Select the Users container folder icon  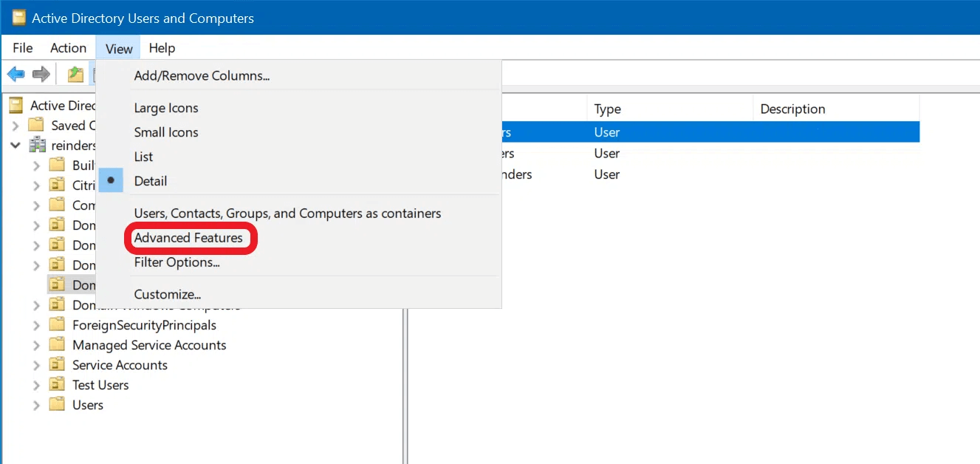(56, 404)
